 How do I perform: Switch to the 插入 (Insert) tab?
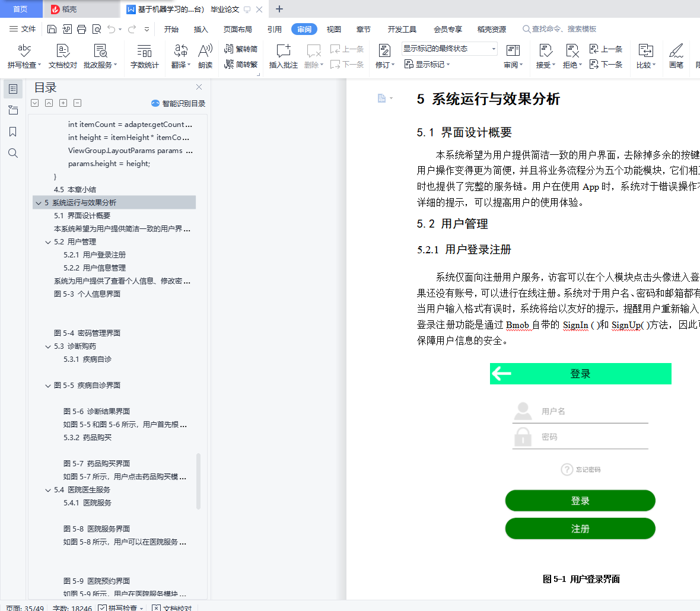click(x=201, y=29)
